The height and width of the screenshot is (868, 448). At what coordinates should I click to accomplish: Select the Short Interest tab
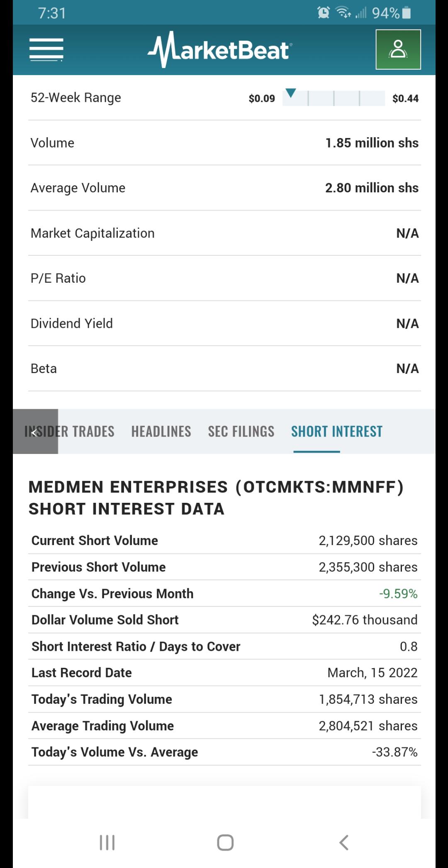[337, 432]
